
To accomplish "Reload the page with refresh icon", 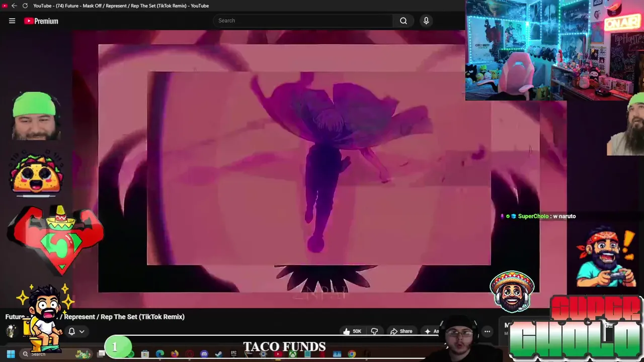I will (x=25, y=6).
